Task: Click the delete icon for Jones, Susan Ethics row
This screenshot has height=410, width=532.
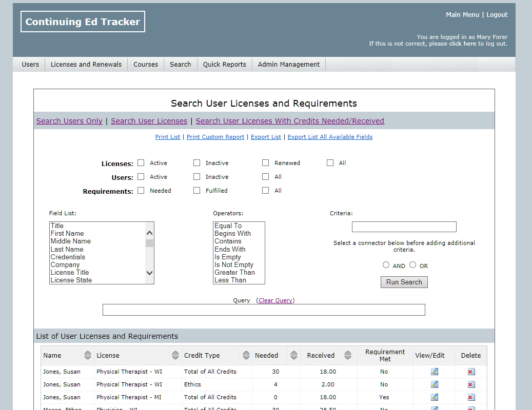Action: (471, 384)
